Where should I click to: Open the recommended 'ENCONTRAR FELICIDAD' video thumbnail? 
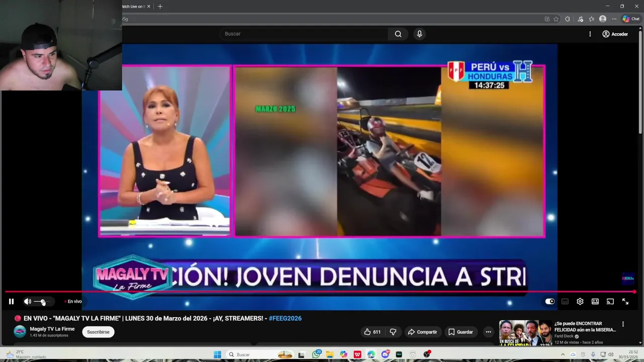[525, 333]
